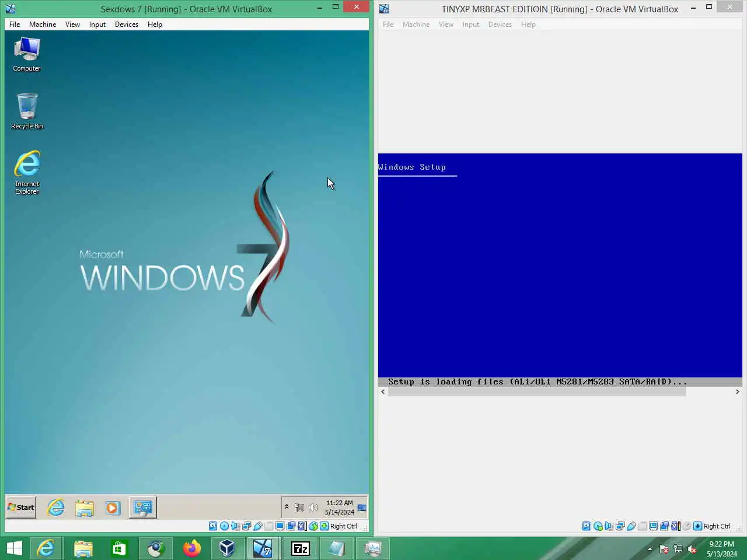Select the Internet Explorer desktop shortcut
This screenshot has height=560, width=747.
(x=27, y=173)
